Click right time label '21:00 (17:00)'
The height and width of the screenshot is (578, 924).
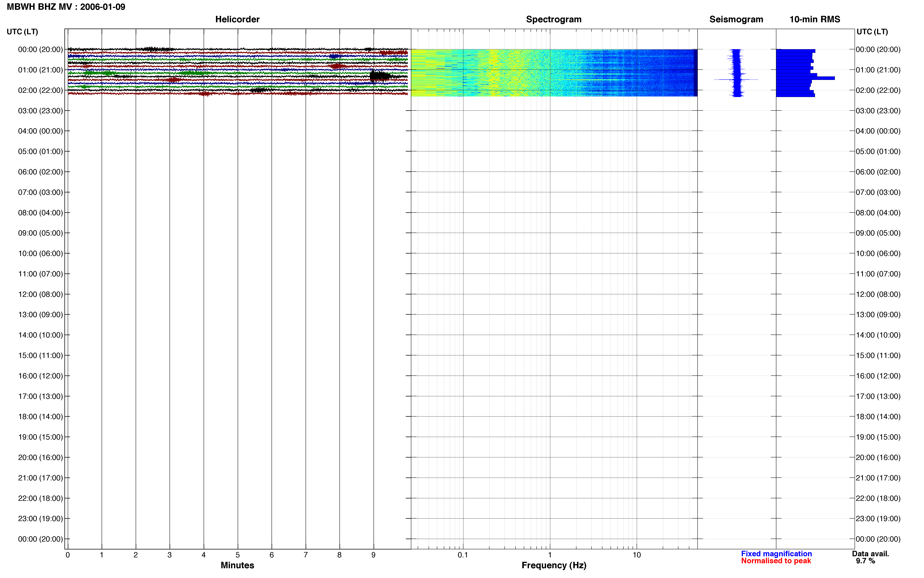point(878,478)
